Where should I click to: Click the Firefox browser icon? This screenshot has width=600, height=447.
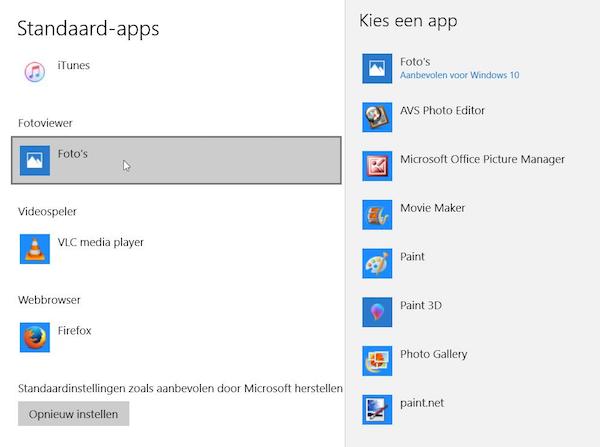35,337
